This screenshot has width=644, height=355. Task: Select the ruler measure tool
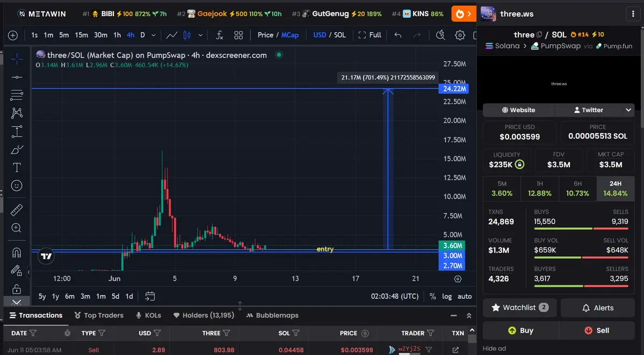tap(17, 210)
